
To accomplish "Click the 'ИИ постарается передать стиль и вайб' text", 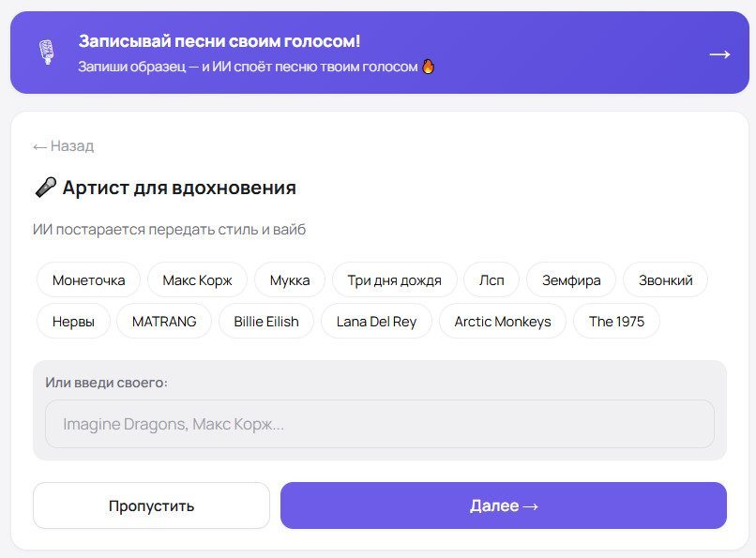I will pyautogui.click(x=169, y=230).
